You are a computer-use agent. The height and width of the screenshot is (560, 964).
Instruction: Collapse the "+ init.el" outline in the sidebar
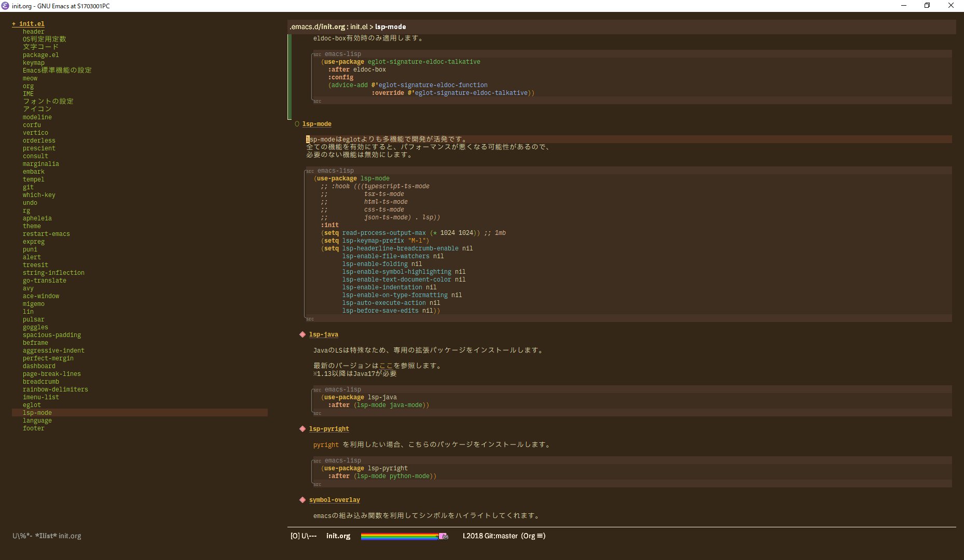[15, 23]
